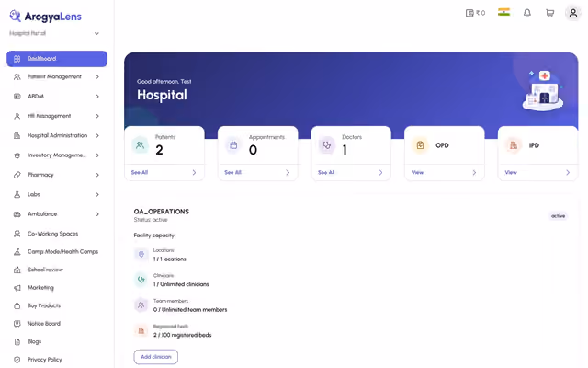Click the IPD building icon
Screen dimensions: 588x368
pyautogui.click(x=514, y=145)
